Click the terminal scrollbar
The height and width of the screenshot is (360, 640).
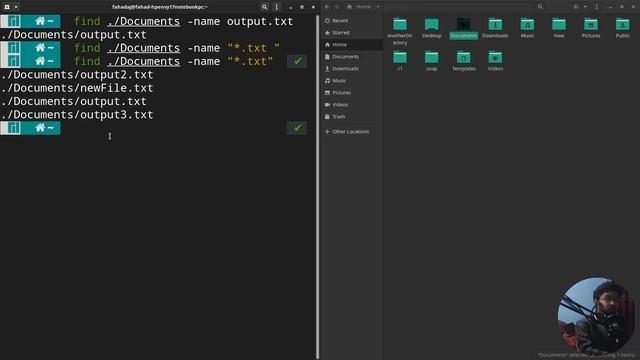(x=318, y=187)
